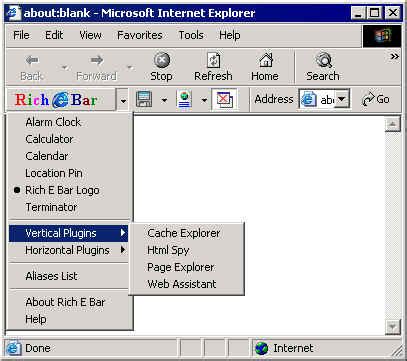Viewport: 407px width, 361px height.
Task: Launch Page Explorer plugin
Action: (x=187, y=267)
